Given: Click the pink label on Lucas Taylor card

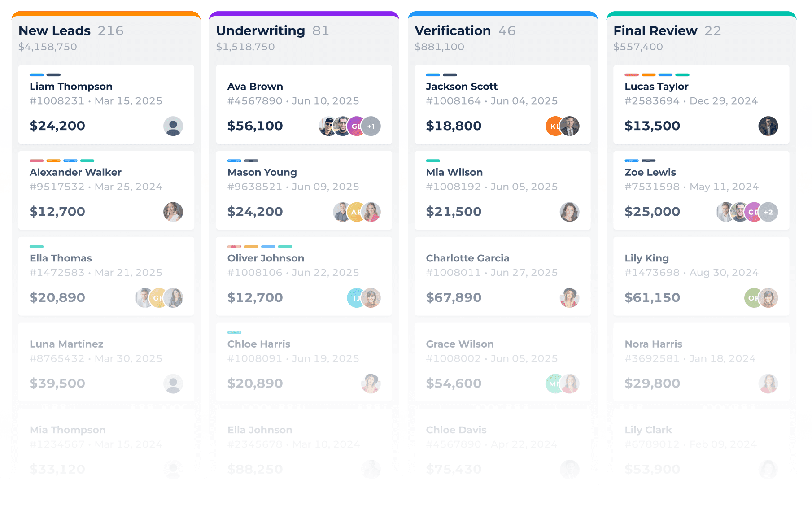Looking at the screenshot, I should (632, 75).
